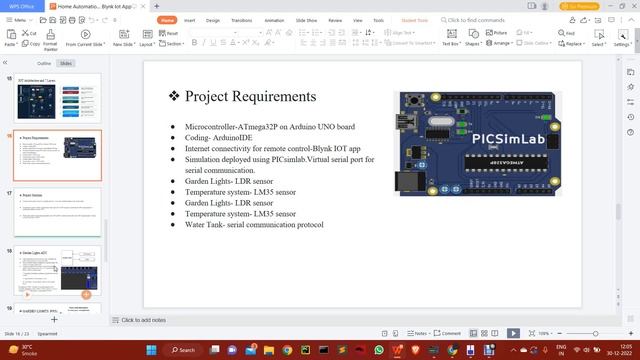Switch to Reading view

[x=495, y=333]
